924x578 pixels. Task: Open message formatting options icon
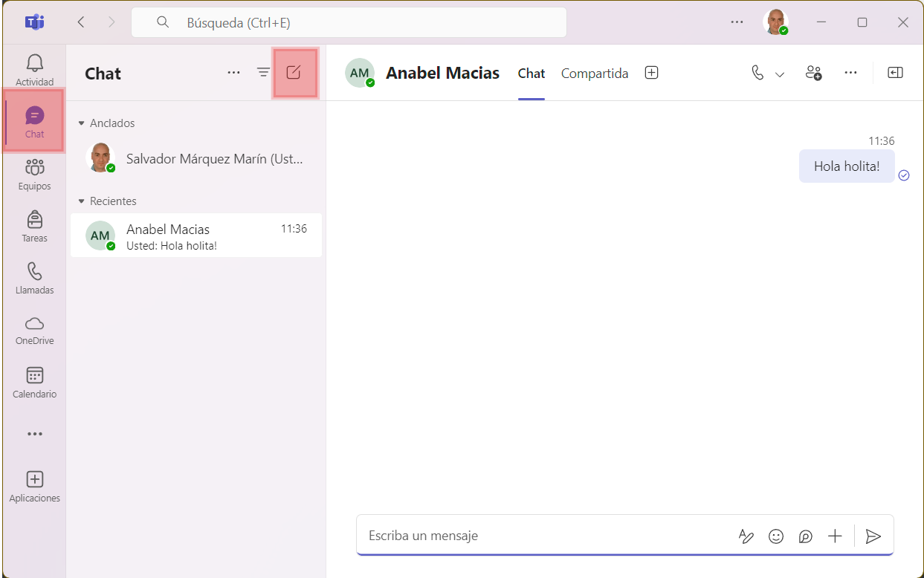746,536
